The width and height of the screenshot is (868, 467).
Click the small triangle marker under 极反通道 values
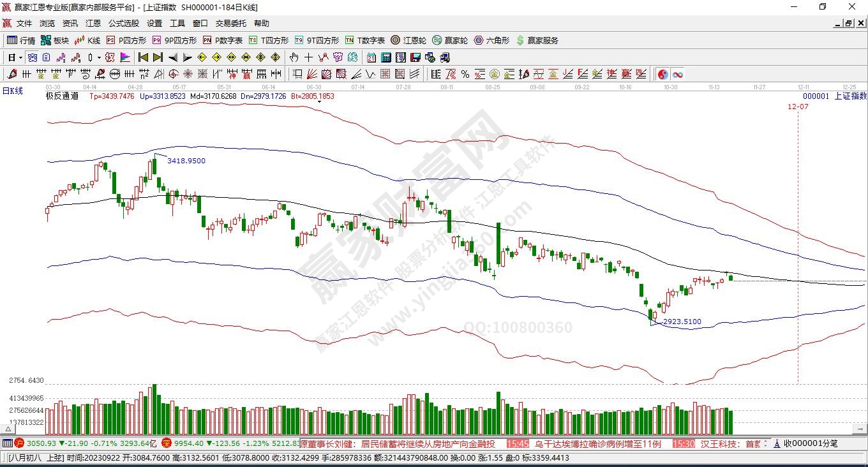click(x=318, y=101)
